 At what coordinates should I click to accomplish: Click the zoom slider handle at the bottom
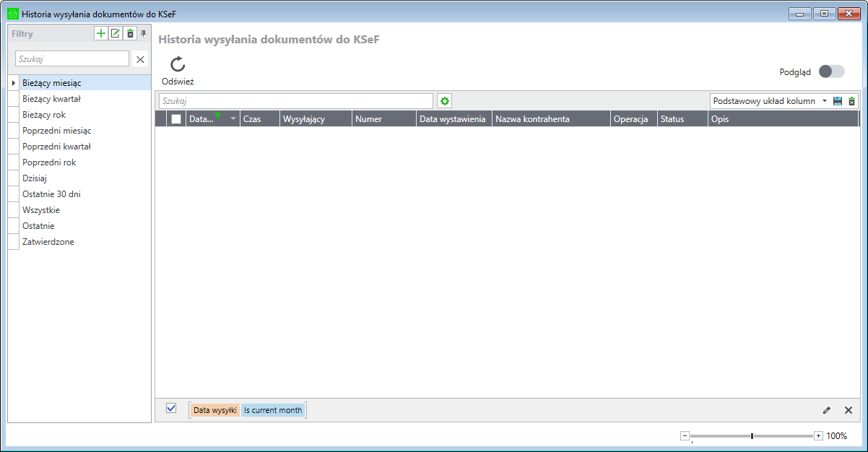pyautogui.click(x=752, y=436)
